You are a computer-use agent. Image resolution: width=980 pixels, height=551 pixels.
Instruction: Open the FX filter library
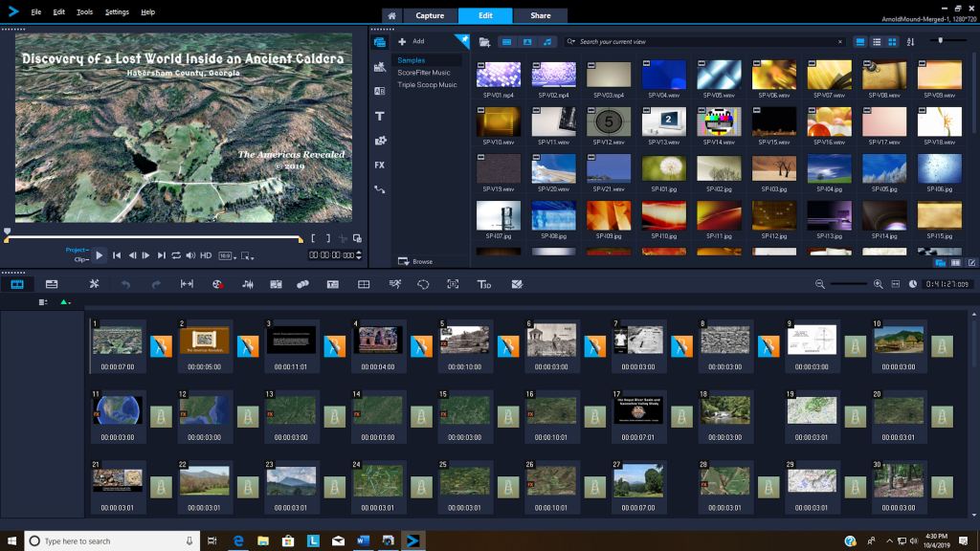380,165
